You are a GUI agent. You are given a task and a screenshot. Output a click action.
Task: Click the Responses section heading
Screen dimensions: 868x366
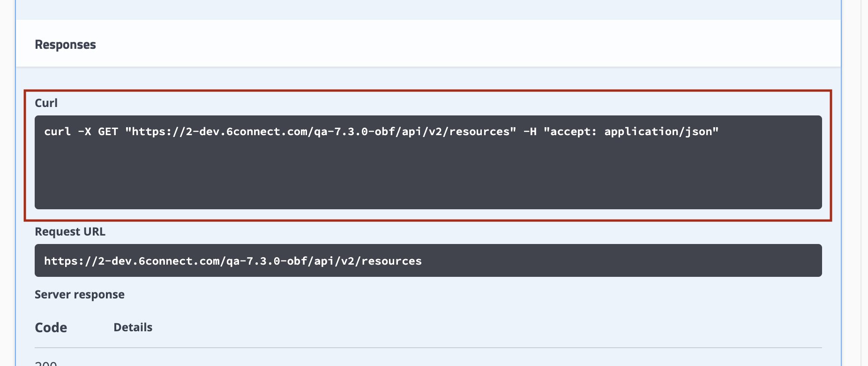(x=65, y=45)
